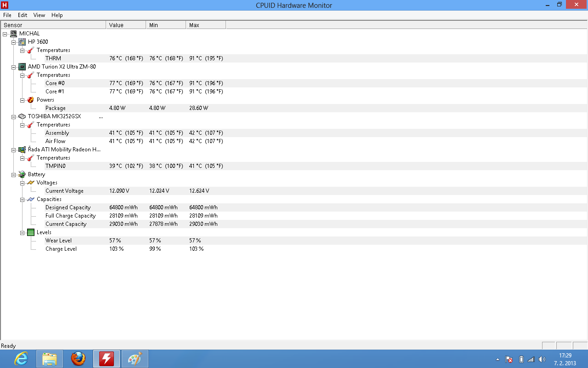Launch Firefox from the taskbar
The image size is (588, 368).
(x=78, y=359)
